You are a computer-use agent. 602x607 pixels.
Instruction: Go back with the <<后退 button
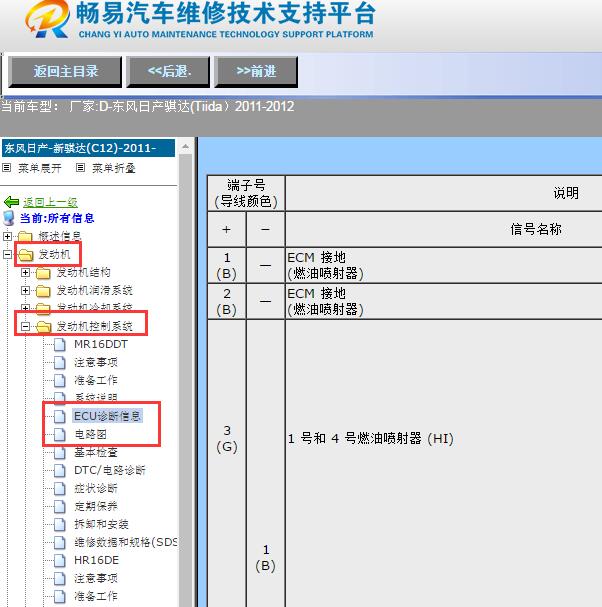168,72
